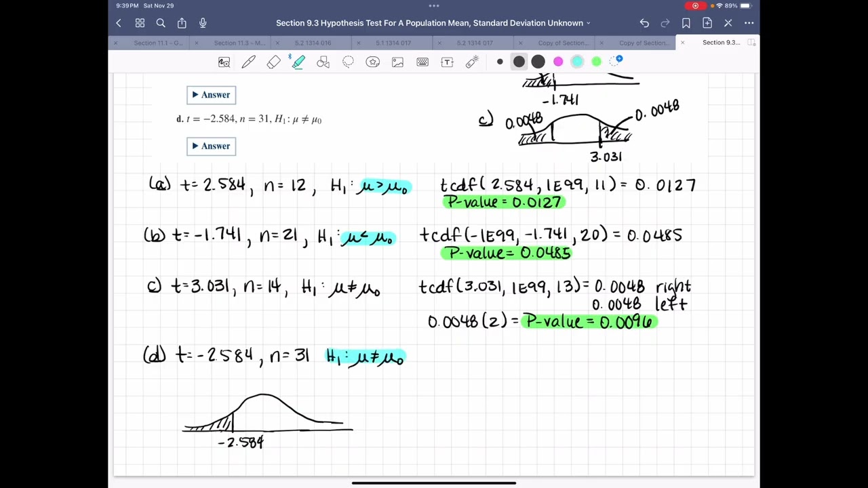
Task: Pick the green highlighter color
Action: coord(596,62)
